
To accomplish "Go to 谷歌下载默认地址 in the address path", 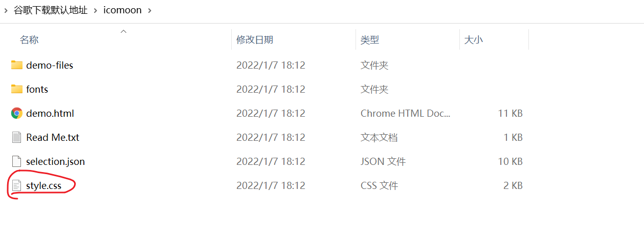I will 51,10.
